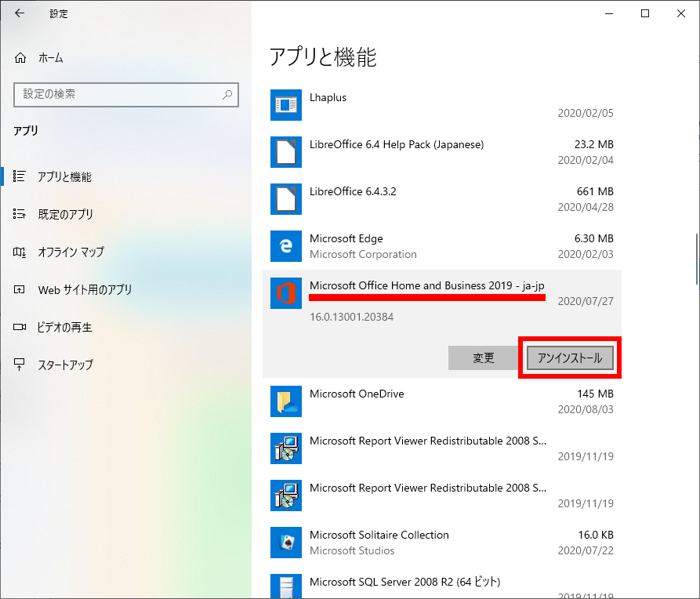This screenshot has width=700, height=599.
Task: Click Edge size 6.30 MB
Action: click(x=593, y=238)
